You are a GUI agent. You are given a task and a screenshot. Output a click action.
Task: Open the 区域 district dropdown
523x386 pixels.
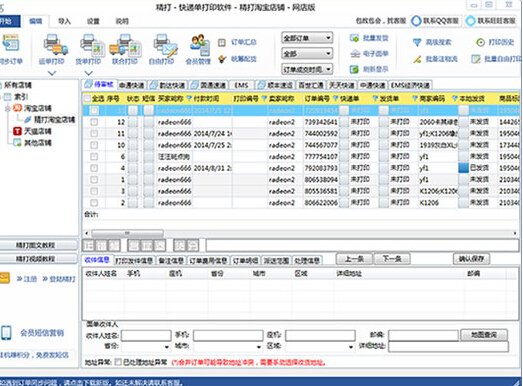320,347
